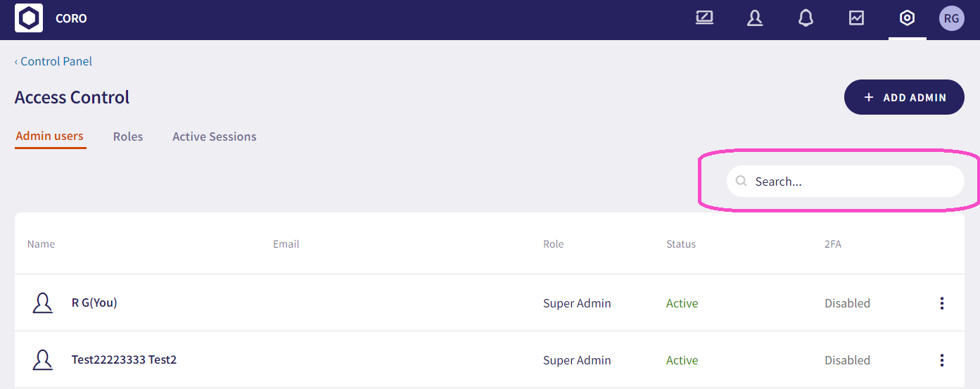Click the magnifier icon in search box
Viewport: 980px width, 389px height.
[741, 181]
